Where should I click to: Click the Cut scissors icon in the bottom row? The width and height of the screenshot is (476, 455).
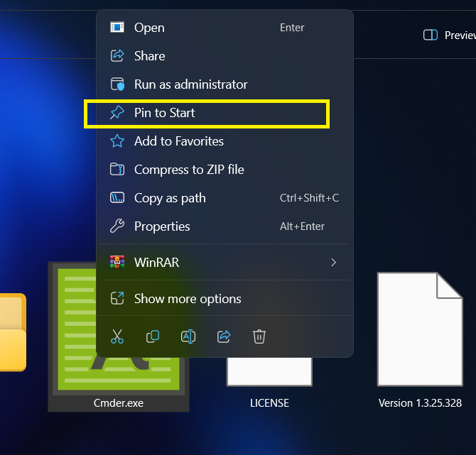pos(117,336)
